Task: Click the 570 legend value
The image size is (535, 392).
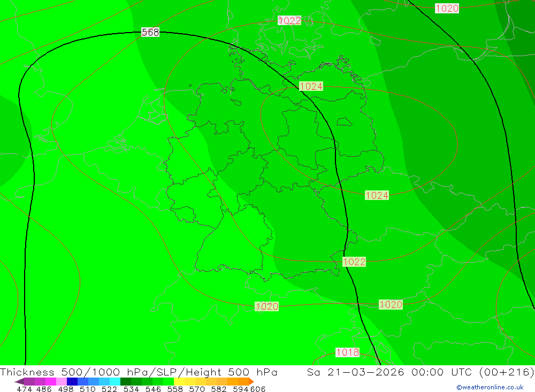Action: click(x=196, y=389)
